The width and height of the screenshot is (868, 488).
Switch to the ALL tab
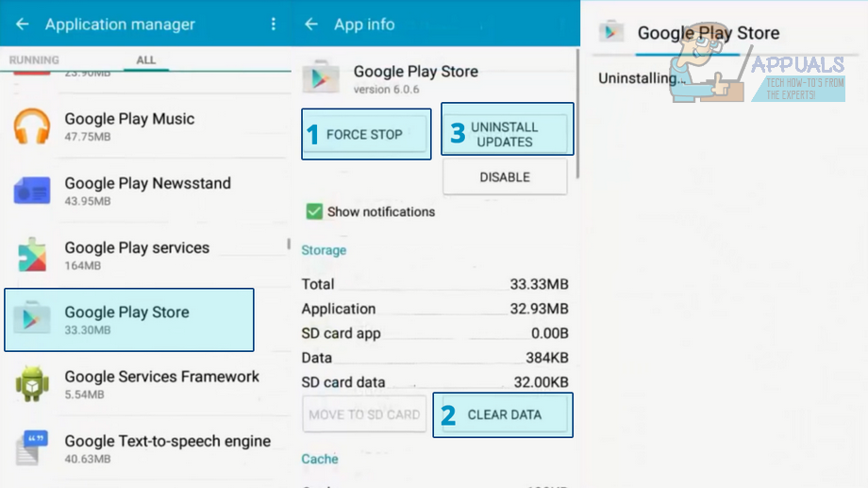click(x=145, y=59)
